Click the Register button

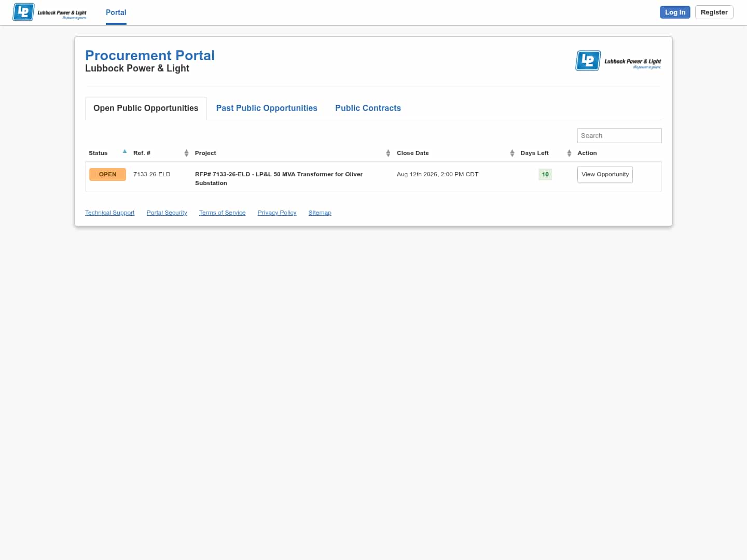pyautogui.click(x=714, y=12)
